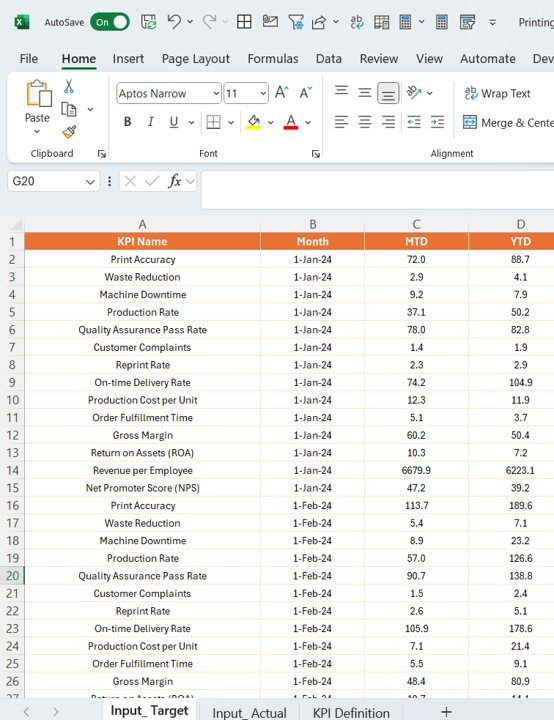Click Increase Font Size icon
Image resolution: width=554 pixels, height=720 pixels.
[282, 92]
